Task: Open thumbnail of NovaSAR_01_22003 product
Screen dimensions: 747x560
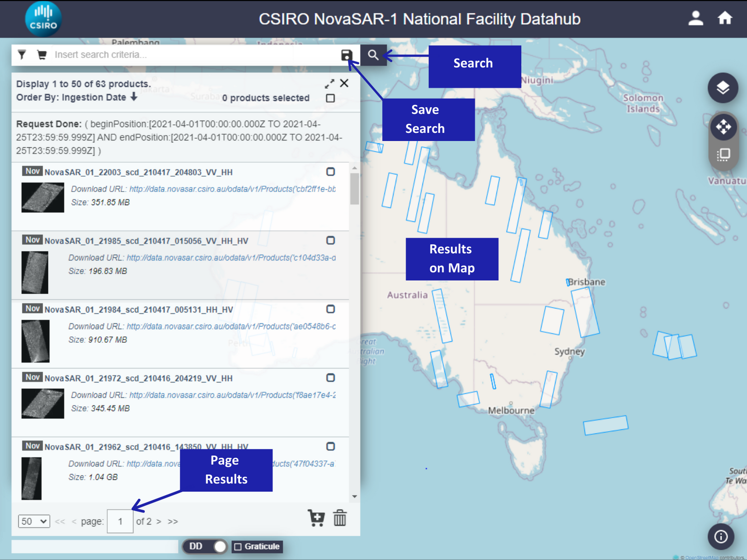Action: [43, 197]
